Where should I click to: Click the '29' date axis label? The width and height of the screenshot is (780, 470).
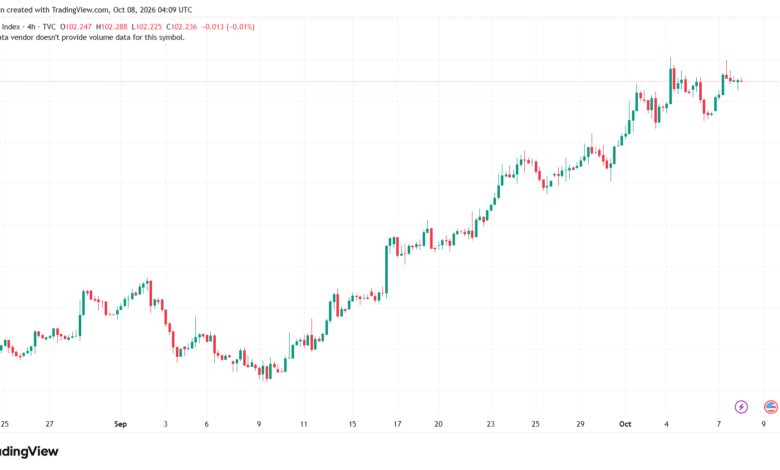click(581, 424)
